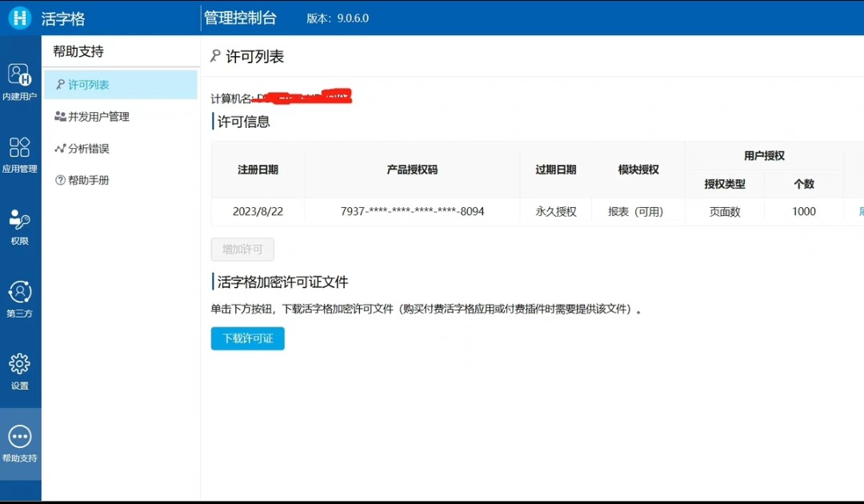Open the 第三方 sidebar section
The image size is (864, 504).
(x=20, y=298)
